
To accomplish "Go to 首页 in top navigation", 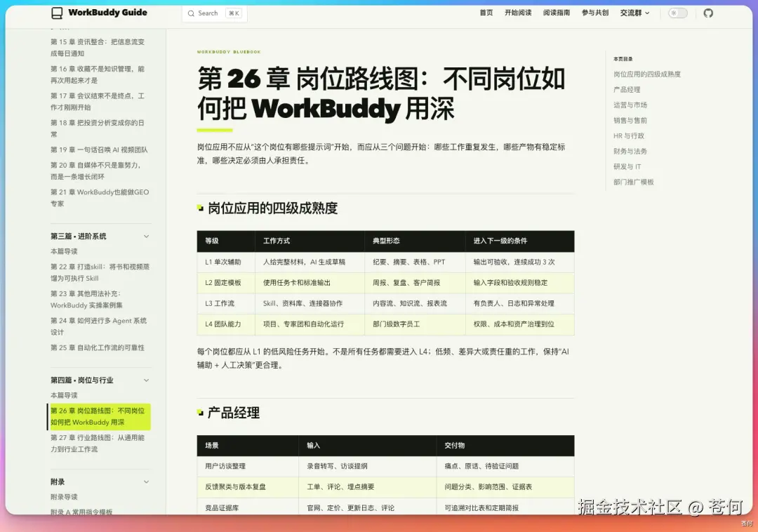I will pos(486,13).
